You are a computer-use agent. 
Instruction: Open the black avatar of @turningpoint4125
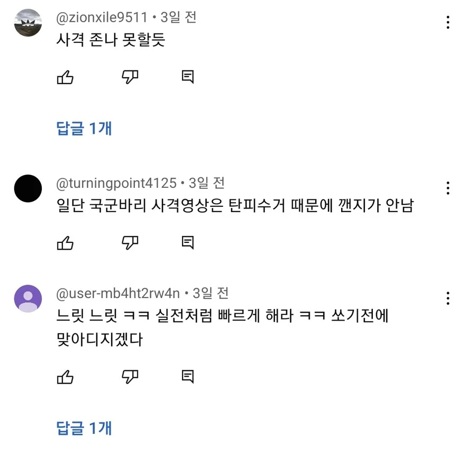pos(28,188)
